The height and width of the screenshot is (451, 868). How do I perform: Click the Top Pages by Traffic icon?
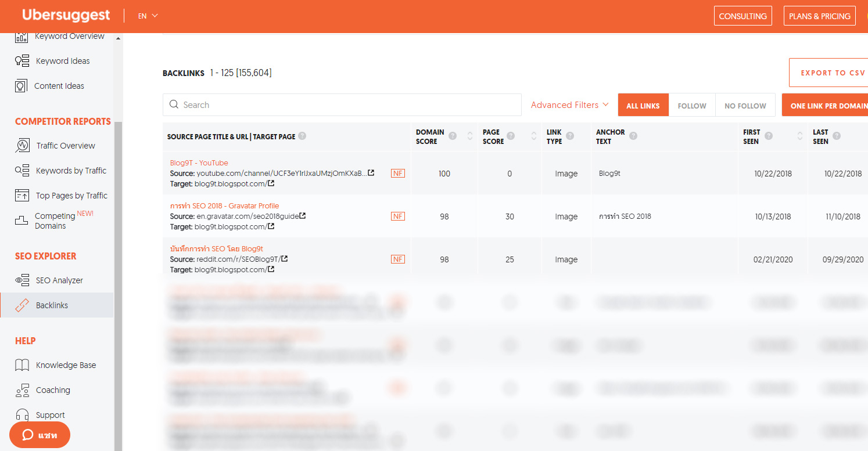22,196
